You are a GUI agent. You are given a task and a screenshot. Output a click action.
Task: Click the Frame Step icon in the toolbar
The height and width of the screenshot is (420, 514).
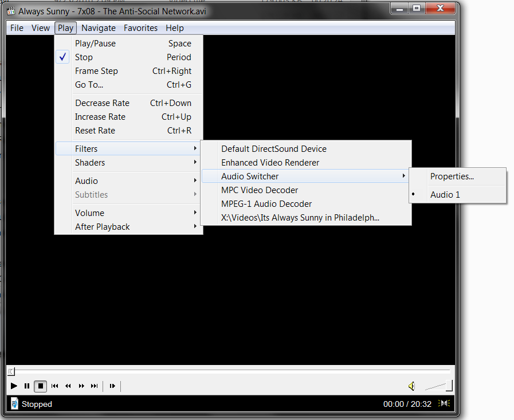tap(112, 386)
